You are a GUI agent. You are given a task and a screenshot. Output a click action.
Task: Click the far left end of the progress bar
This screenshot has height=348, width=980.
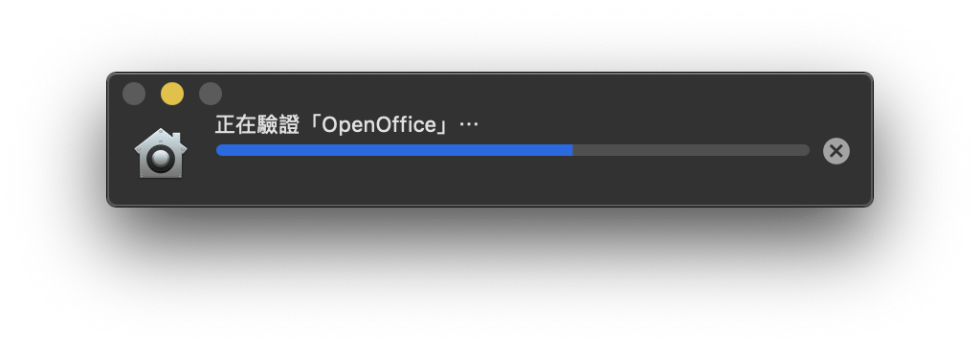pos(219,150)
